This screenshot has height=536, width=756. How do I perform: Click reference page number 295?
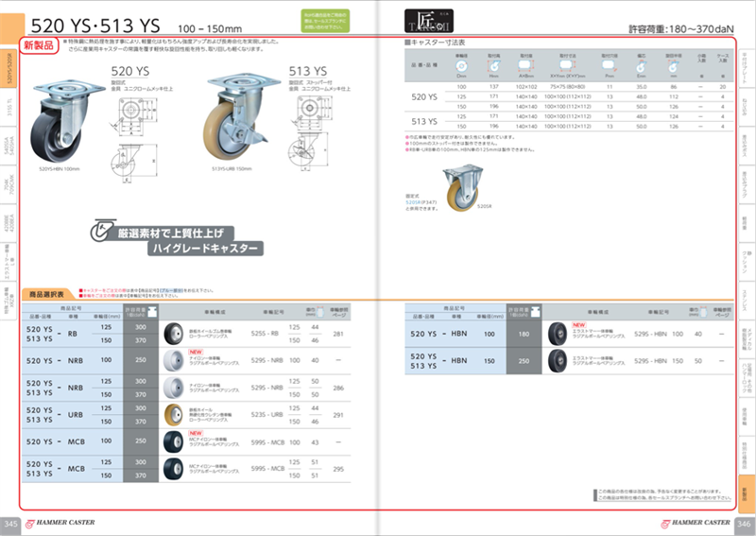338,469
